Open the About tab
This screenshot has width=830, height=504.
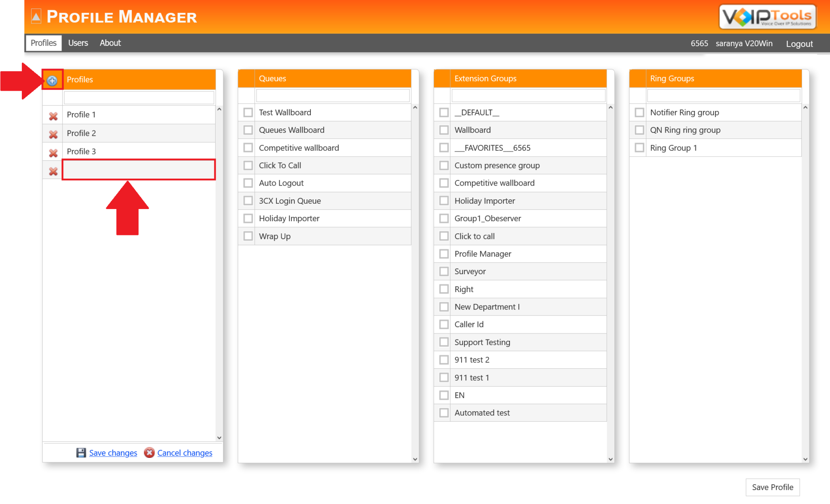point(110,43)
